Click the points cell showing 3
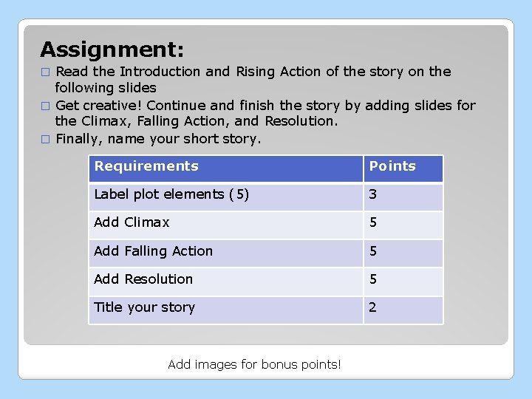Image resolution: width=532 pixels, height=399 pixels. tap(403, 195)
